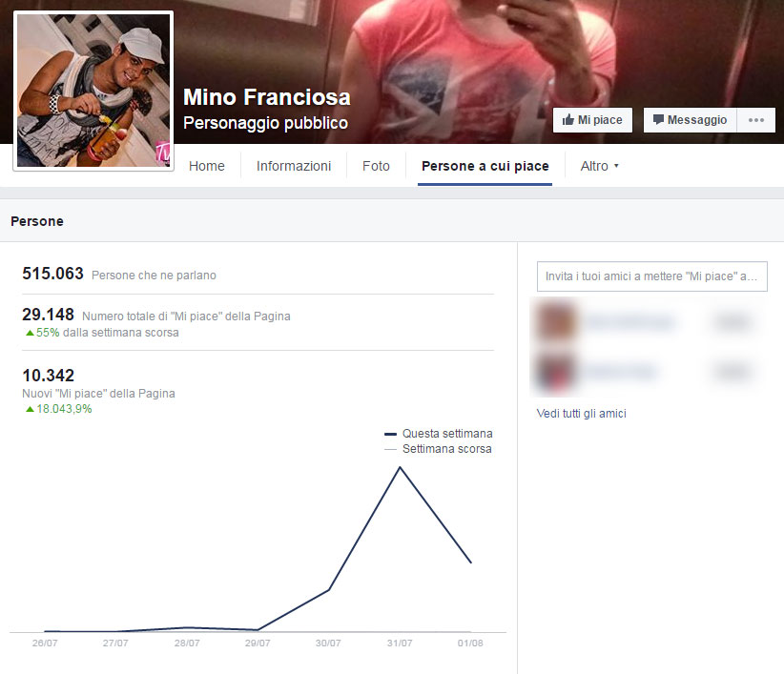The height and width of the screenshot is (674, 784).
Task: Click the first blurred friend thumbnail
Action: tap(556, 322)
